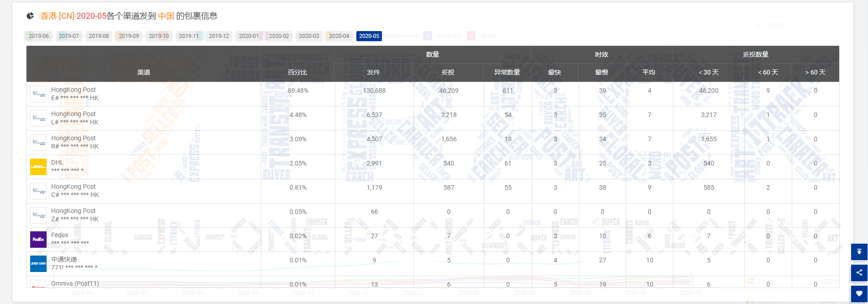
Task: Click the 1,179 sent count cell
Action: coord(374,187)
